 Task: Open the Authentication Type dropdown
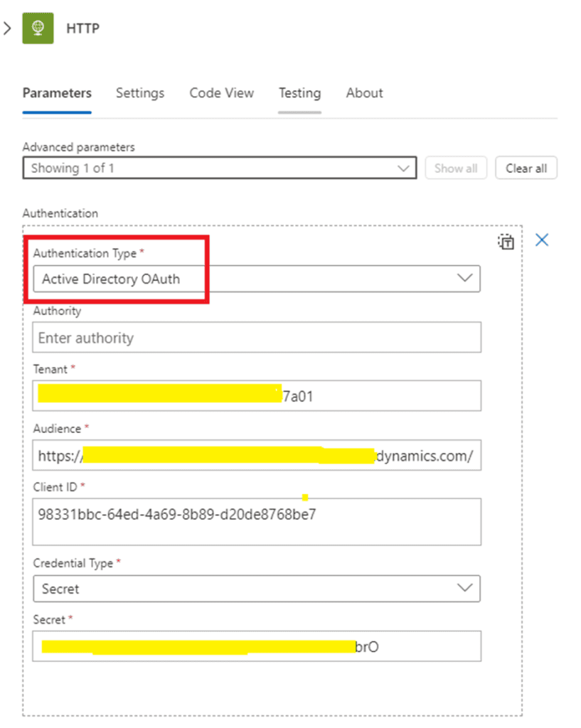coord(256,279)
